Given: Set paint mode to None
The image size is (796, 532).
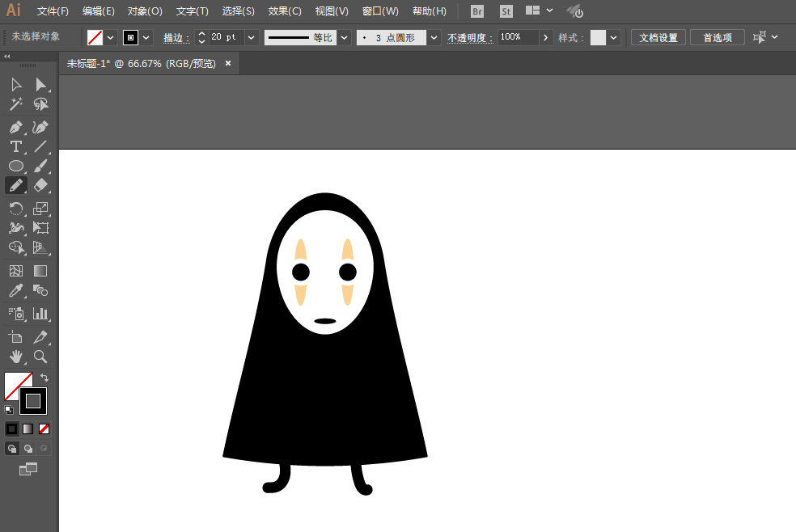Looking at the screenshot, I should tap(44, 429).
